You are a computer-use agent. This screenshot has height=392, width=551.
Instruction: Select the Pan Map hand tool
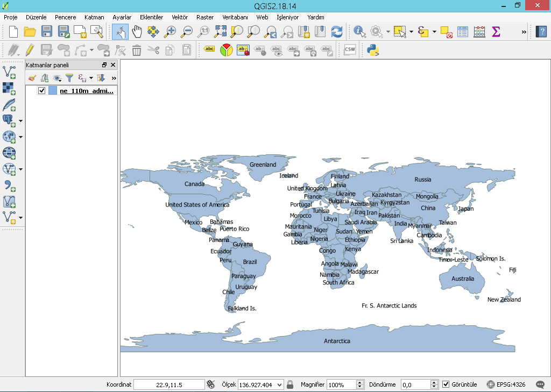coord(137,32)
